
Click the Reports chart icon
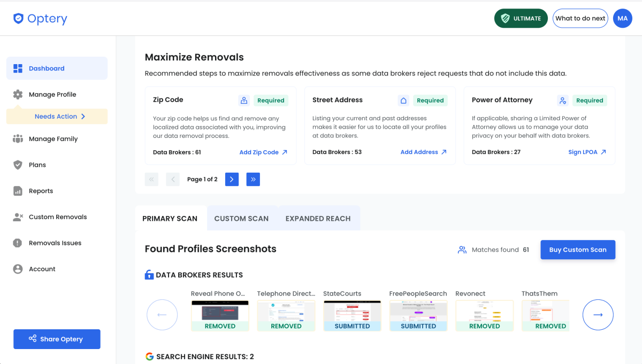click(18, 191)
